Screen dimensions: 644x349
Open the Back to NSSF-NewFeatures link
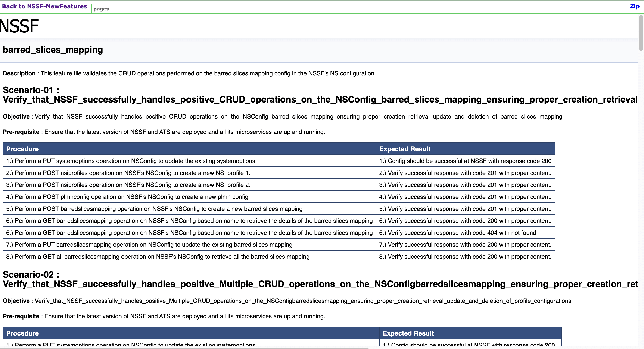44,6
